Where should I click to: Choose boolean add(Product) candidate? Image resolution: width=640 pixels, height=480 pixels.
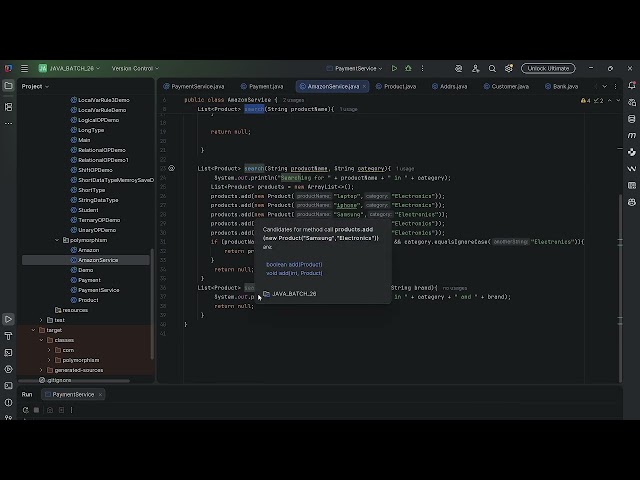pyautogui.click(x=294, y=264)
